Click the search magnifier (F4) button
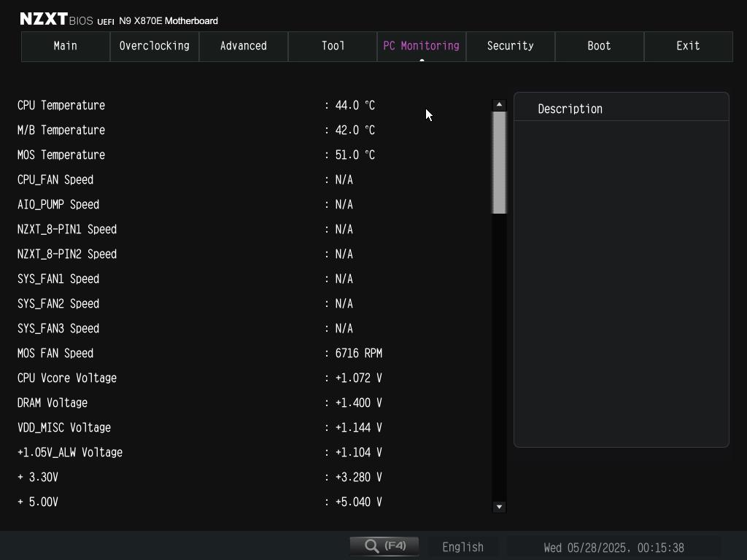Image resolution: width=747 pixels, height=560 pixels. coord(384,546)
